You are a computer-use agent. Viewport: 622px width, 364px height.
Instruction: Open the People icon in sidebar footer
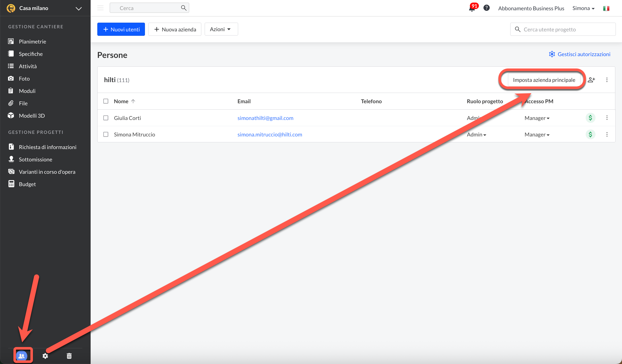pos(22,356)
